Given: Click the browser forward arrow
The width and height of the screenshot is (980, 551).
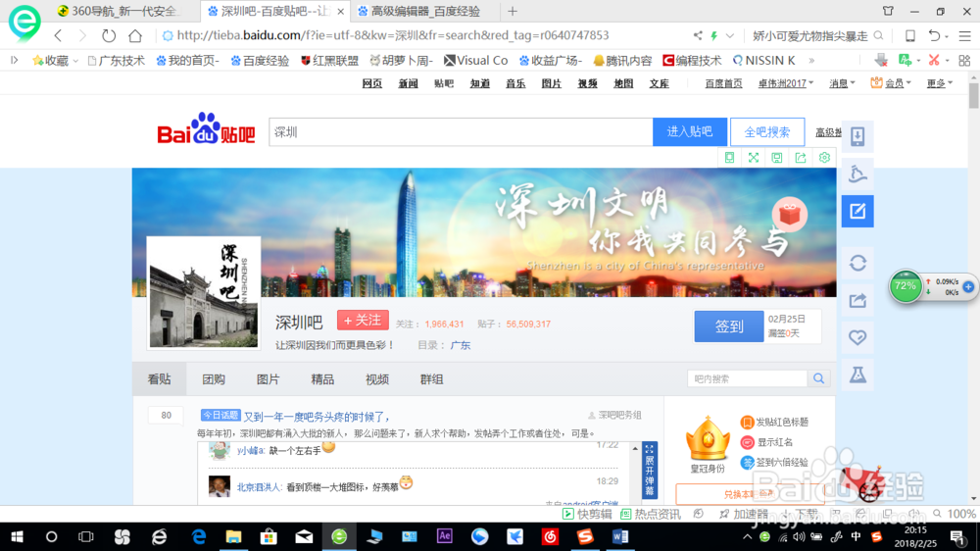Looking at the screenshot, I should pos(82,35).
